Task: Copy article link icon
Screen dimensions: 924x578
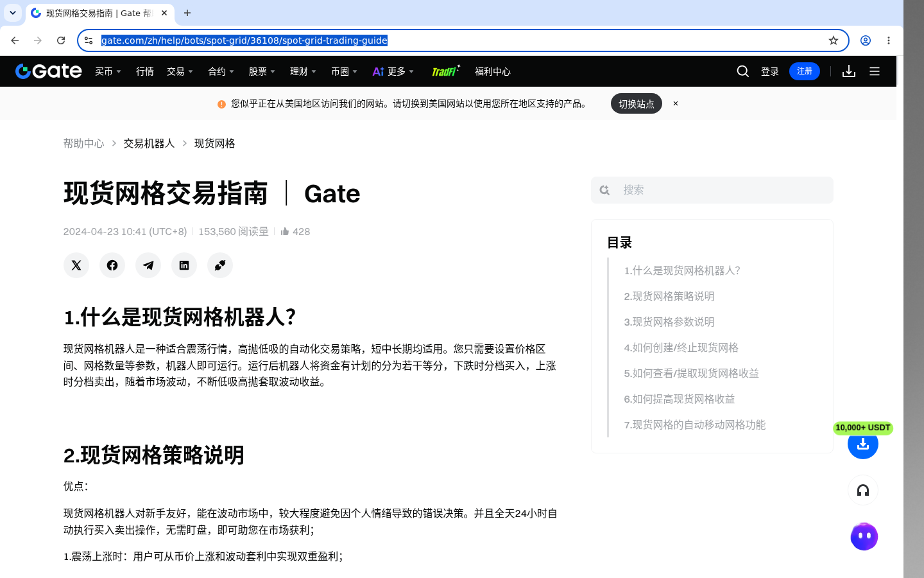Action: point(220,265)
